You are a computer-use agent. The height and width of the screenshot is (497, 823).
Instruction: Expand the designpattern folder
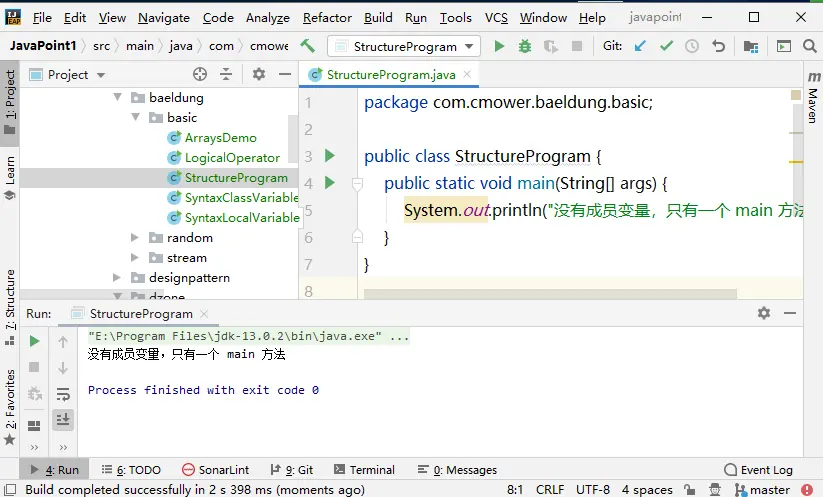click(x=117, y=277)
